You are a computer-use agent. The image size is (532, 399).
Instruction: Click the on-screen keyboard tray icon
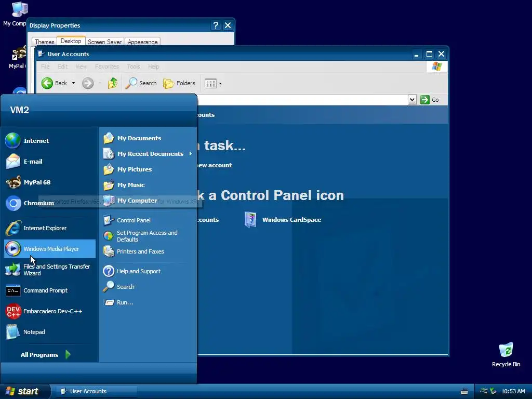point(464,392)
